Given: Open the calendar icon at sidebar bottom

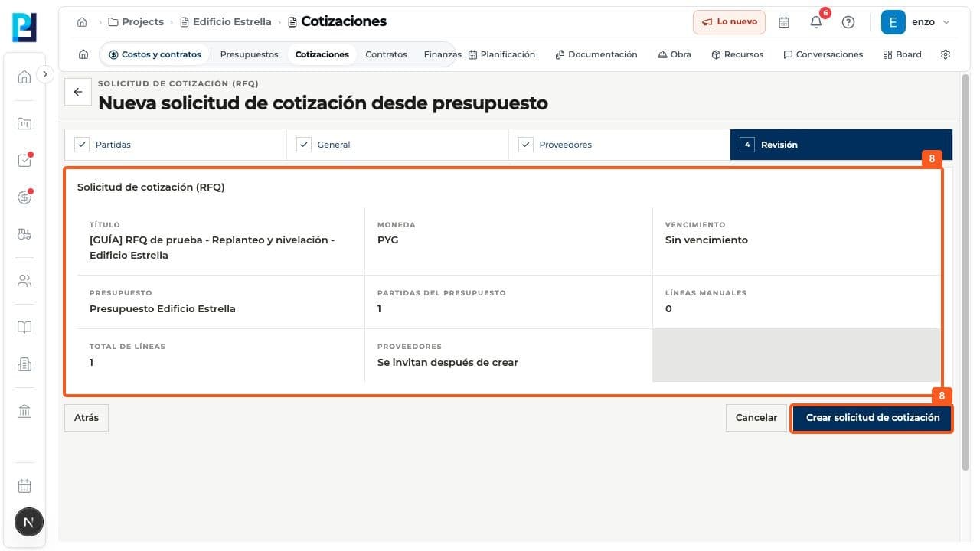Looking at the screenshot, I should pyautogui.click(x=24, y=486).
